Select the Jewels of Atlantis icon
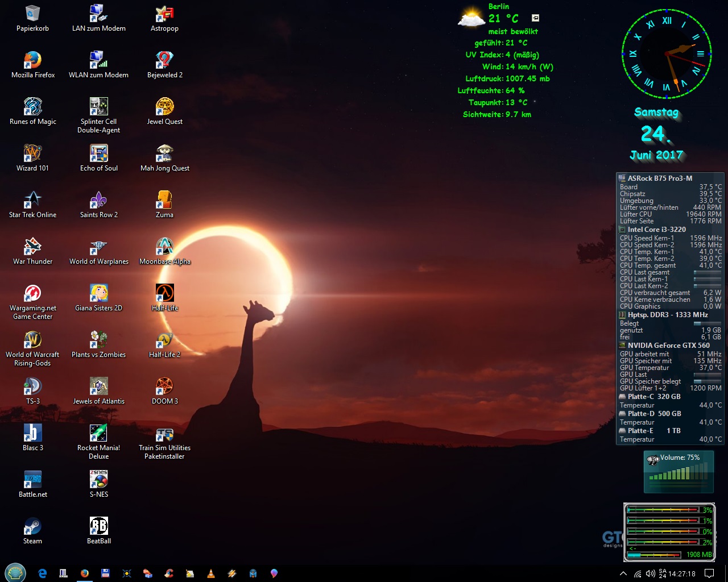Screen dimensions: 728x582 pos(99,391)
